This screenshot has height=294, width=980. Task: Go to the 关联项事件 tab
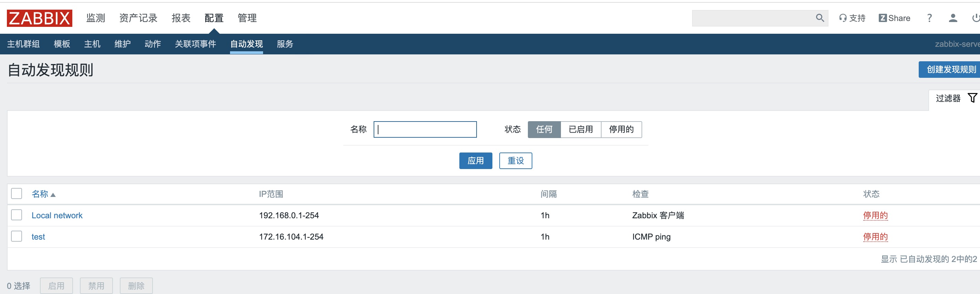tap(195, 44)
